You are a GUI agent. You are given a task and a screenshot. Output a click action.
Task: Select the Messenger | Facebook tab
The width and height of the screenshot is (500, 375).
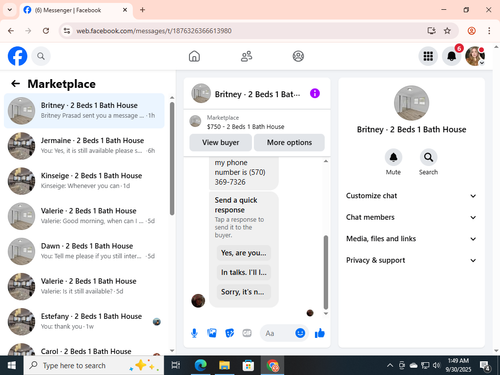(x=76, y=10)
